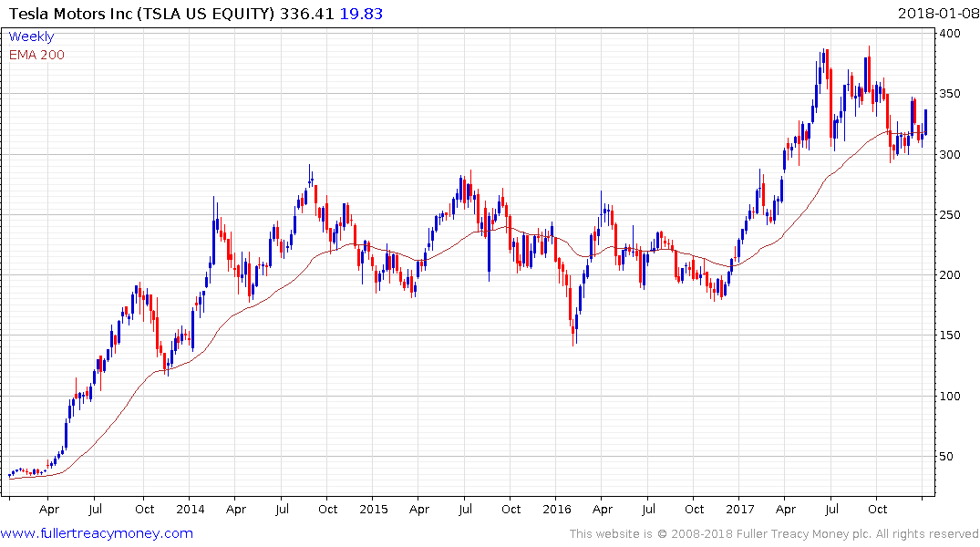Click the 150 price axis label

click(x=949, y=335)
